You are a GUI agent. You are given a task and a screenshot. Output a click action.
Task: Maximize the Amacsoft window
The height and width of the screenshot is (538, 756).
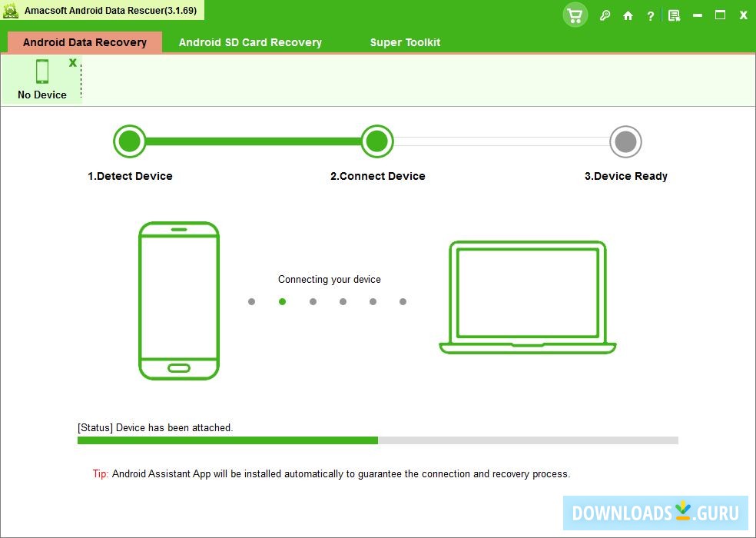click(720, 15)
